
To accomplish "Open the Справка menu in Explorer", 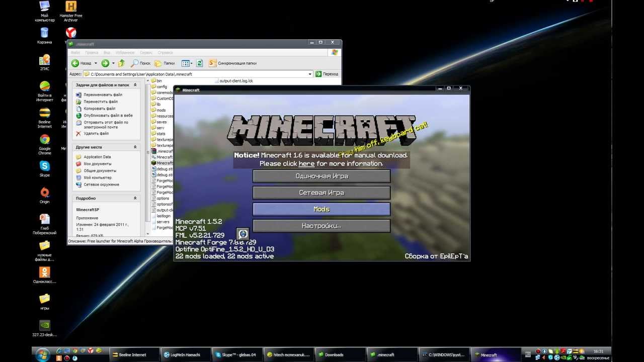I will pos(166,52).
